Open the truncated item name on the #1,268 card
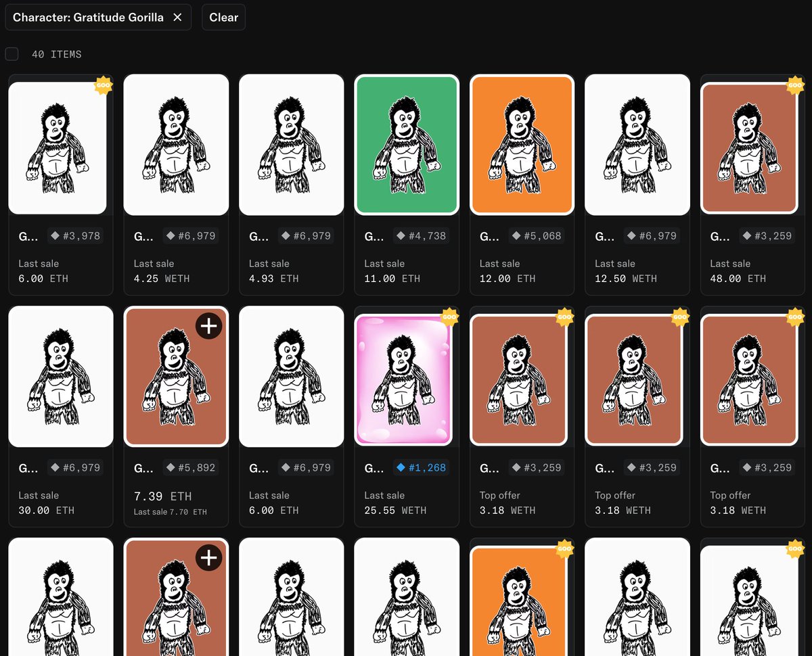The image size is (812, 656). point(374,467)
